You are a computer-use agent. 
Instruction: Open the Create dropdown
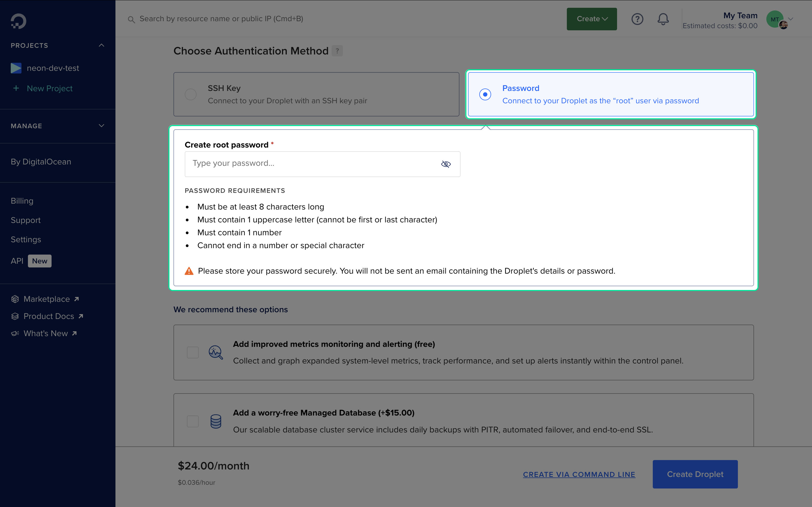591,19
